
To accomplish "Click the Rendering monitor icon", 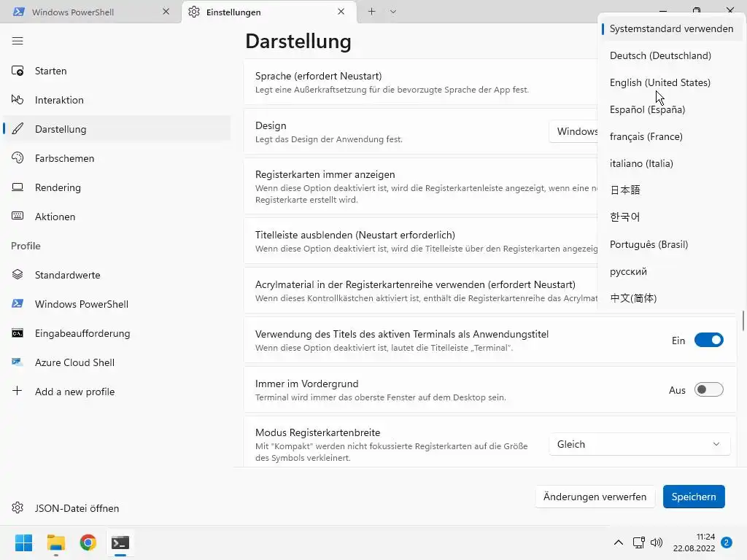I will [x=18, y=187].
